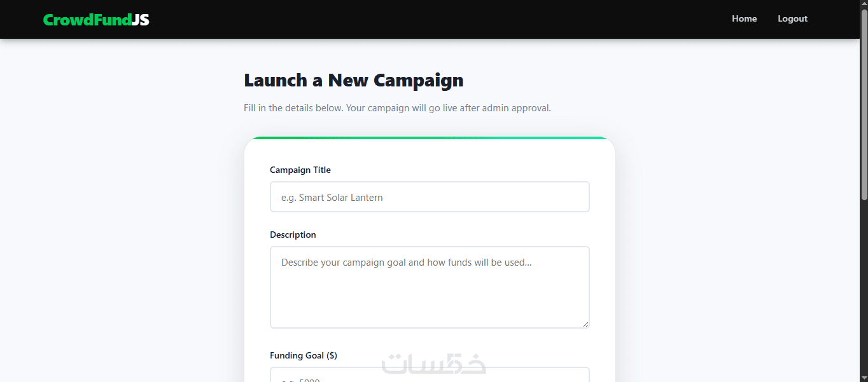Image resolution: width=868 pixels, height=382 pixels.
Task: Click the "Description" field label
Action: click(x=293, y=235)
